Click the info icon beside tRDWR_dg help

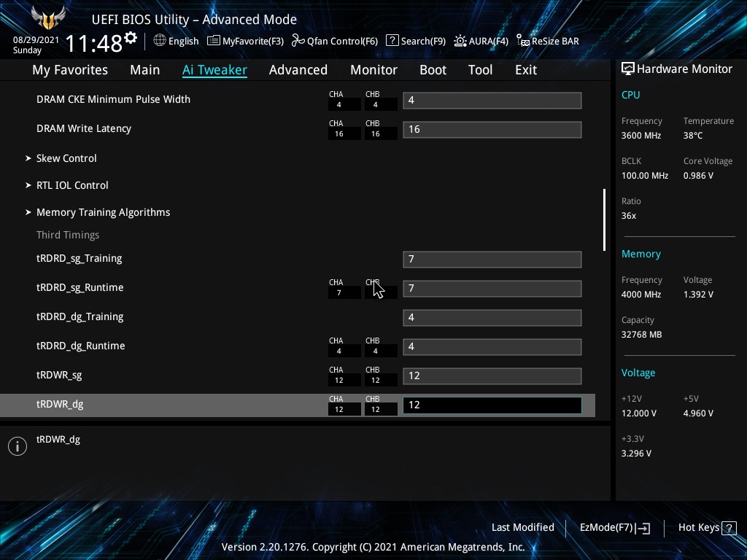point(18,446)
